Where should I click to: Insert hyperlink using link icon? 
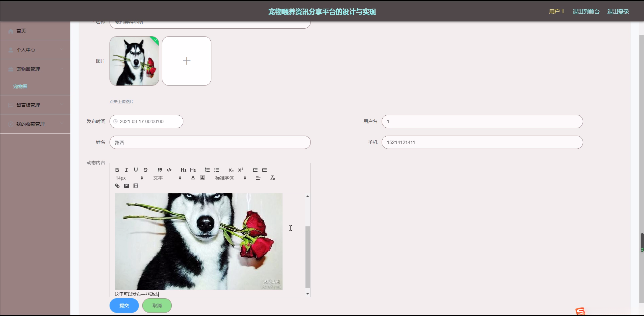click(117, 186)
